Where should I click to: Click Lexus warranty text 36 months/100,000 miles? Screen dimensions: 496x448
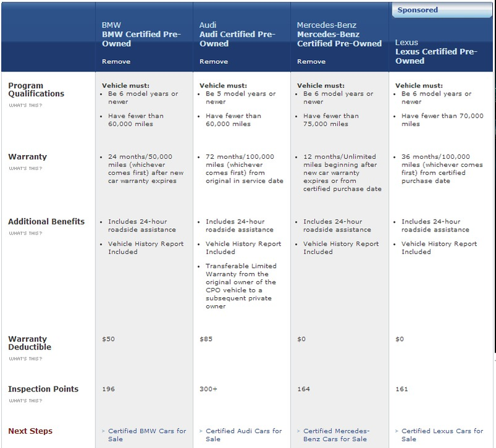[x=442, y=169]
